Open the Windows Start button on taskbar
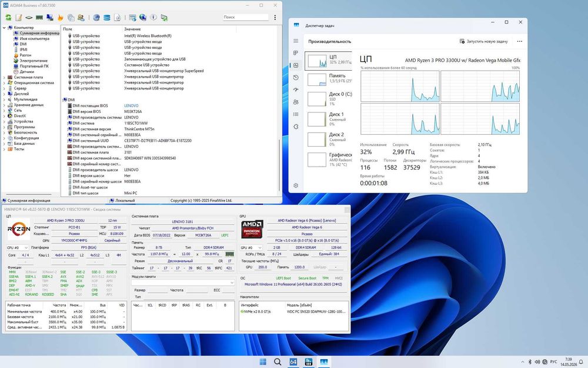 (263, 362)
